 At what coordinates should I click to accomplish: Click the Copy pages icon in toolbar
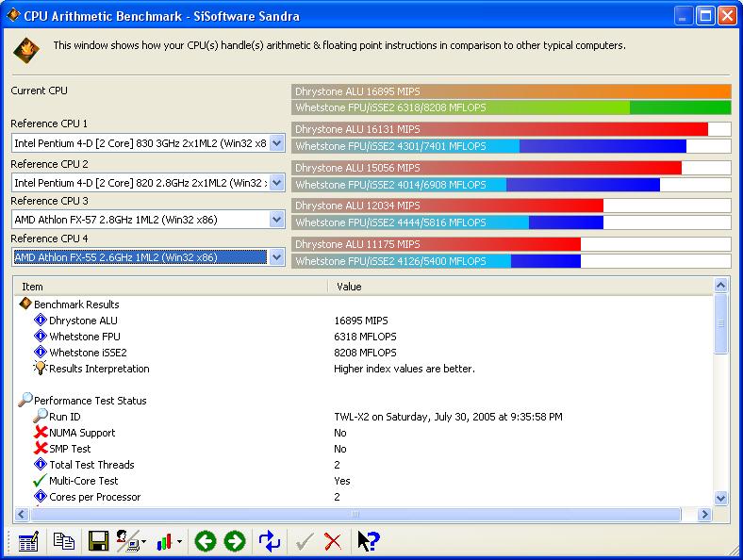(64, 541)
